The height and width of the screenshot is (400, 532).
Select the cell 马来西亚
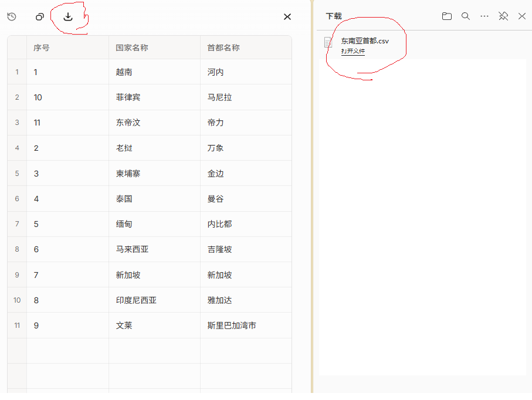pos(154,249)
